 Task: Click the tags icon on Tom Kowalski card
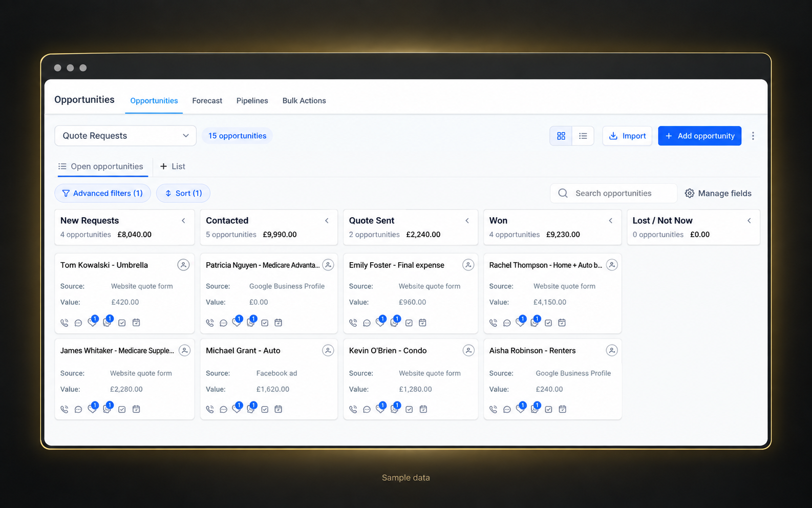click(x=92, y=322)
